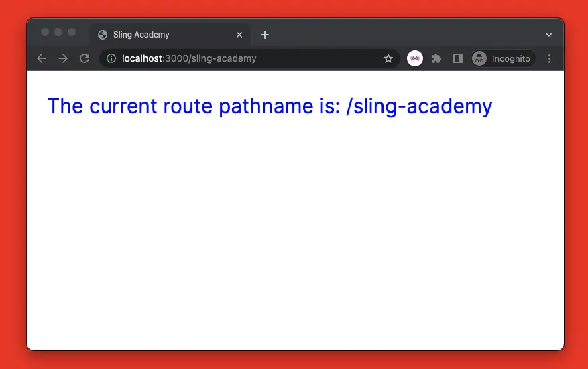Click the localhost:3000/sling-academy address bar
This screenshot has width=588, height=369.
pos(249,58)
